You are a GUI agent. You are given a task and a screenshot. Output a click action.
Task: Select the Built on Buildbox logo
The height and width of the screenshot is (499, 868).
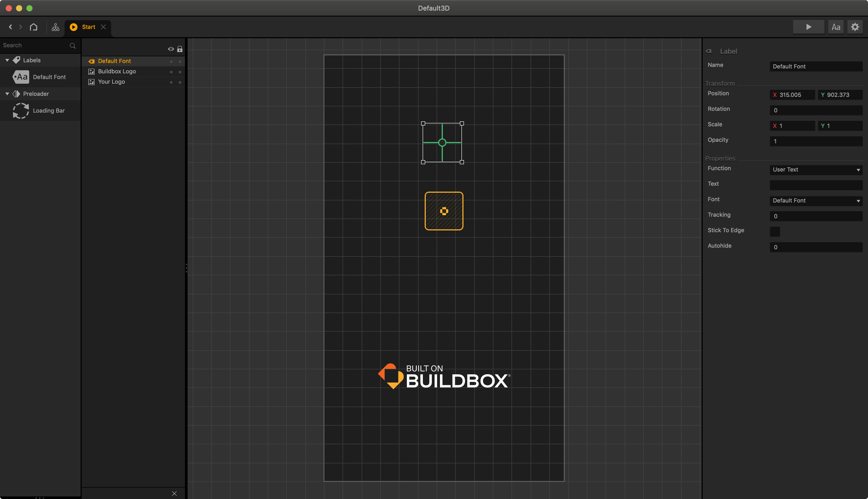coord(444,376)
